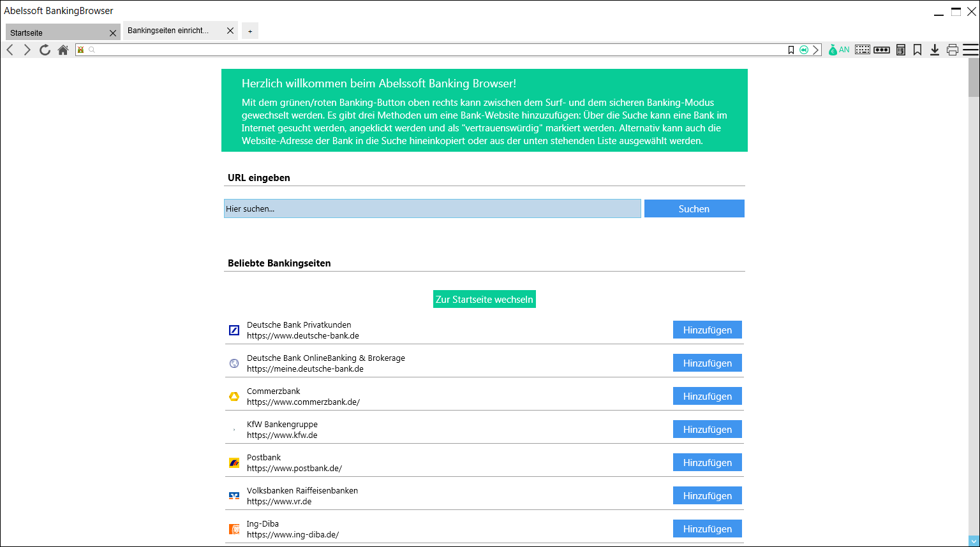Open the hamburger main menu

[x=970, y=50]
